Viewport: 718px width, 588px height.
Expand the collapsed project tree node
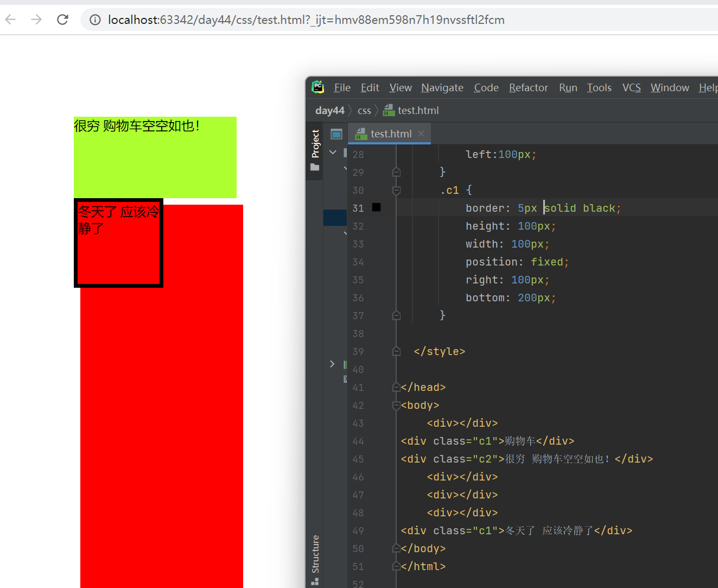pyautogui.click(x=332, y=364)
